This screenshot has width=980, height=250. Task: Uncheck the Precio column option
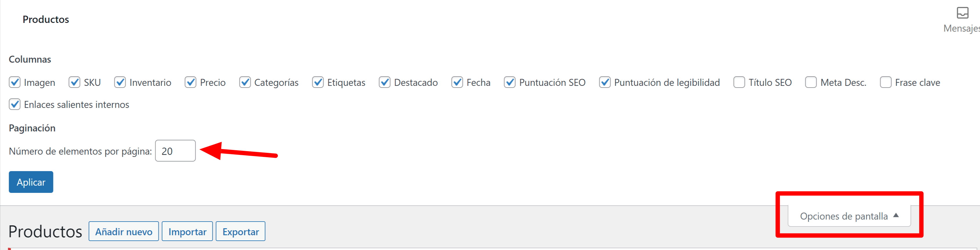(x=191, y=82)
